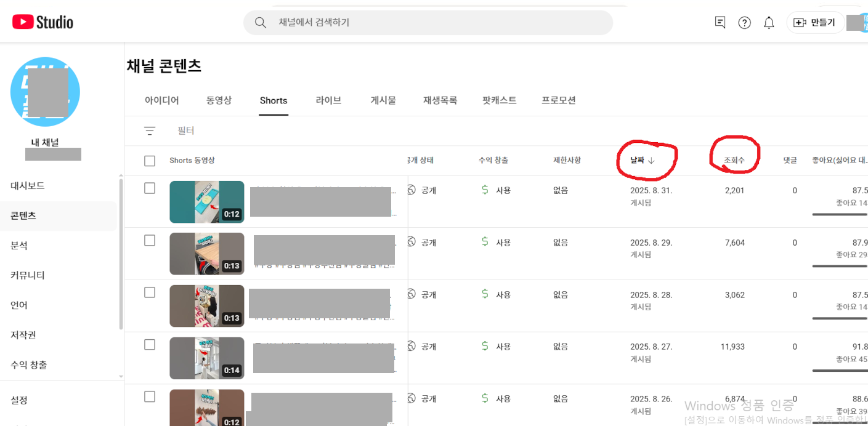This screenshot has height=426, width=868.
Task: Switch to the 동영상 tab
Action: point(219,100)
